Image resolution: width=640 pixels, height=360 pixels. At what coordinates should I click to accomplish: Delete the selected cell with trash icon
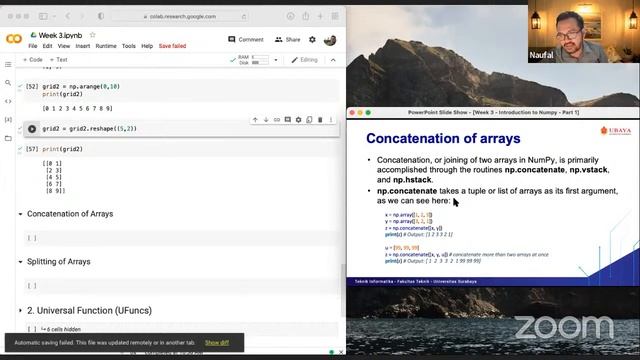pyautogui.click(x=320, y=120)
